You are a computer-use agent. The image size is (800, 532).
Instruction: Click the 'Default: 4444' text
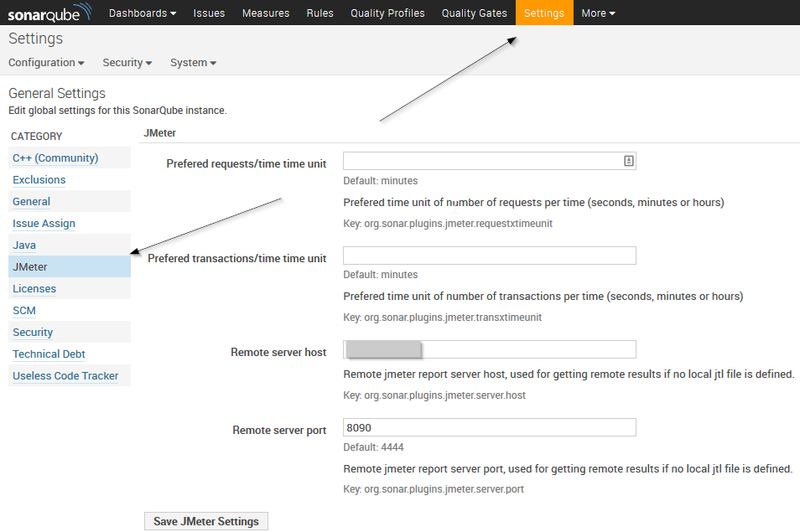(373, 447)
